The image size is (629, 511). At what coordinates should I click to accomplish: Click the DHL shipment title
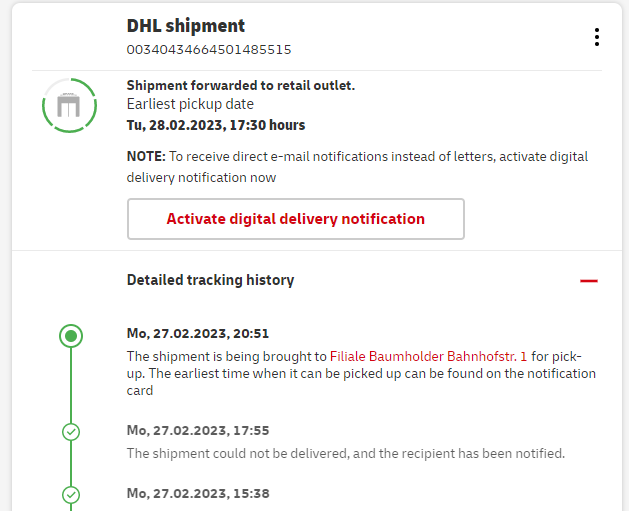[186, 26]
